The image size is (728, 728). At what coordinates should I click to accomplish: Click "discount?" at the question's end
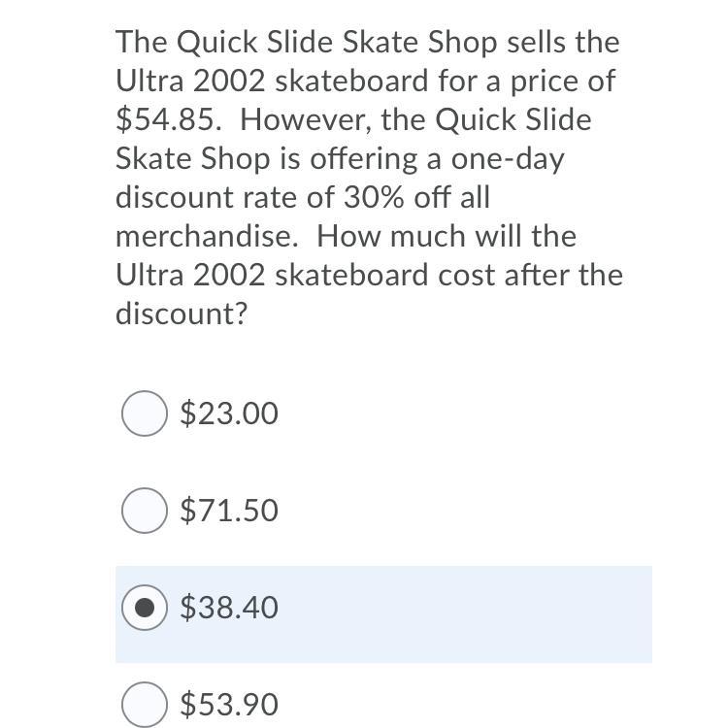click(x=182, y=314)
